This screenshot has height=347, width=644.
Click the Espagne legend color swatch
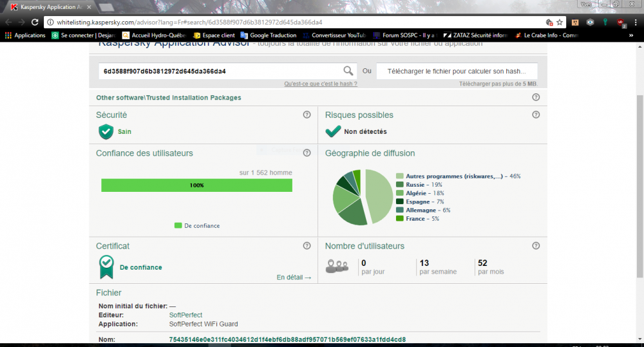tap(400, 202)
